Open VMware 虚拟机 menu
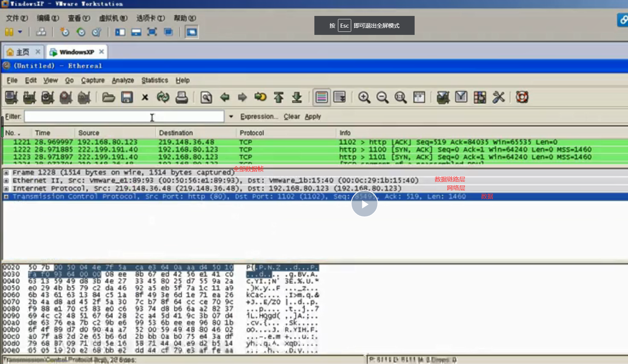This screenshot has width=628, height=364. click(x=113, y=18)
